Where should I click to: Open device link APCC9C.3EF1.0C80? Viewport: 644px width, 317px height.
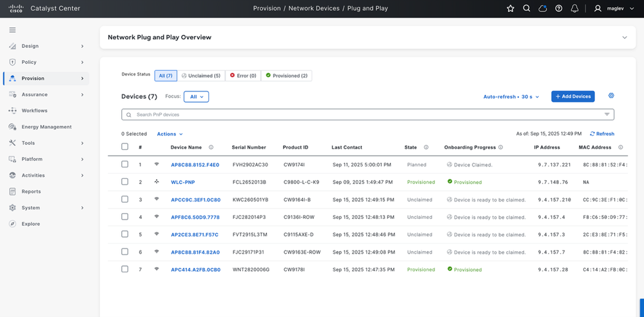pos(195,200)
